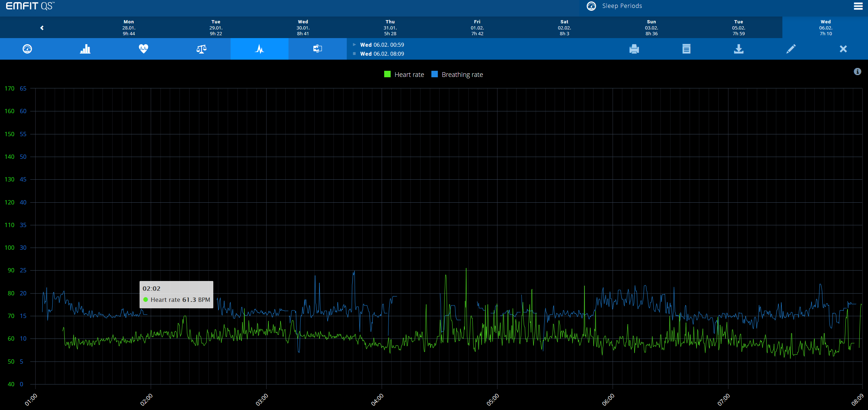Screen dimensions: 868x410
Task: Click the green Heart rate color swatch
Action: (x=387, y=74)
